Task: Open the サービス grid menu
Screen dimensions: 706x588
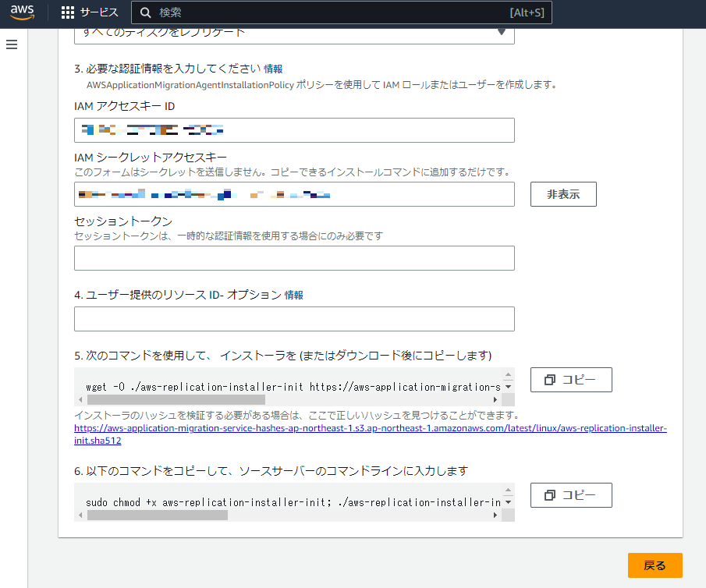Action: tap(90, 12)
